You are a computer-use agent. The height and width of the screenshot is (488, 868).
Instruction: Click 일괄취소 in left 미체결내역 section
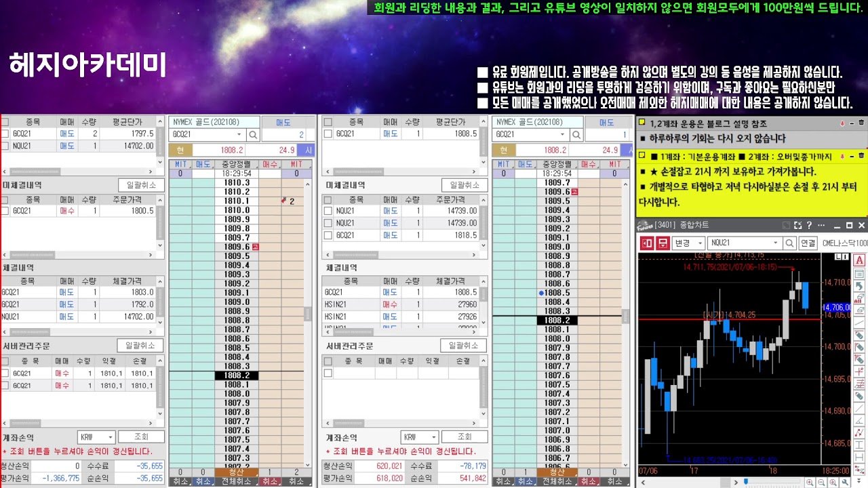click(x=141, y=185)
